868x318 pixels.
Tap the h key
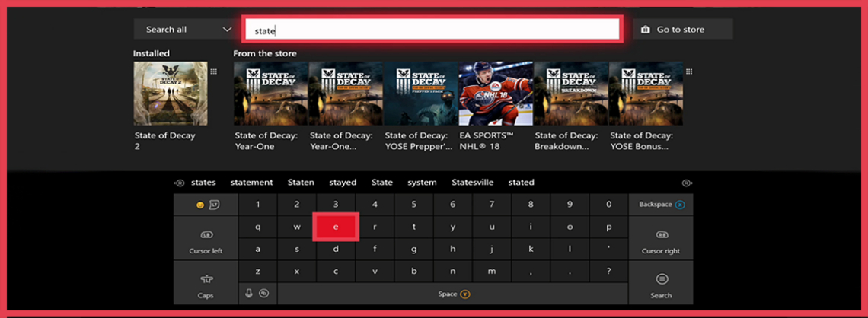pos(453,249)
